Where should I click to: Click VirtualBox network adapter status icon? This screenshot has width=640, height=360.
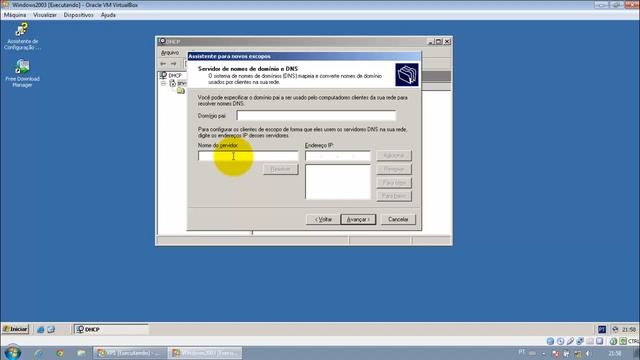[x=580, y=341]
